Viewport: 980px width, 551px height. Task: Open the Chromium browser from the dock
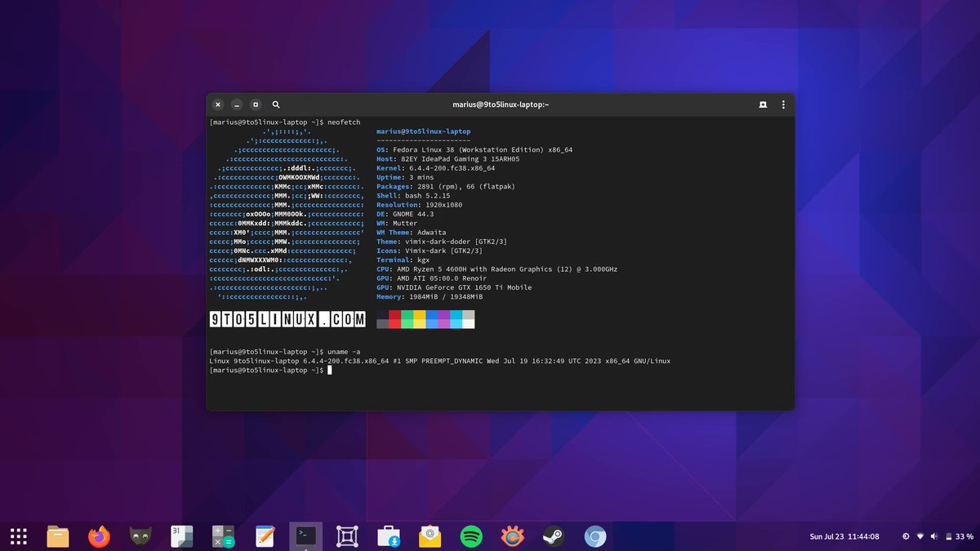click(595, 536)
